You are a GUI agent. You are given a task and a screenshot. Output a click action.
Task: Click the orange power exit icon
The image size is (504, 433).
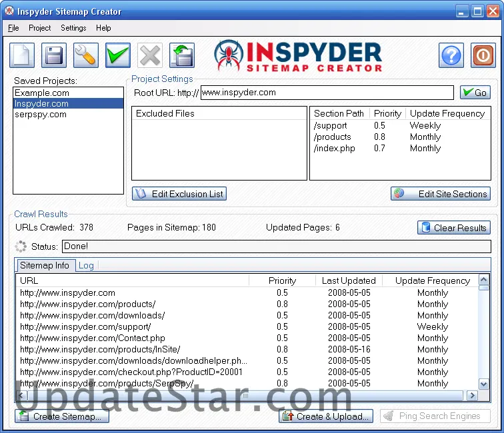(x=483, y=55)
